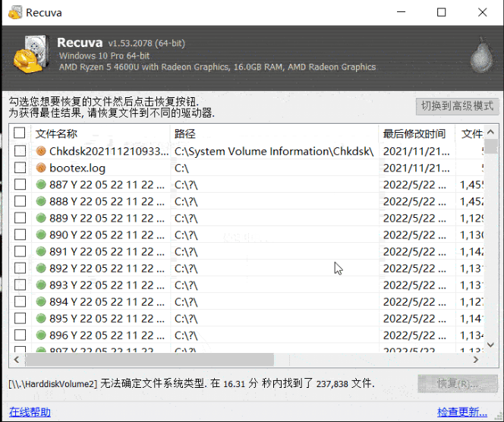Click the C:\ path of bootex.log
The height and width of the screenshot is (422, 504).
[181, 168]
